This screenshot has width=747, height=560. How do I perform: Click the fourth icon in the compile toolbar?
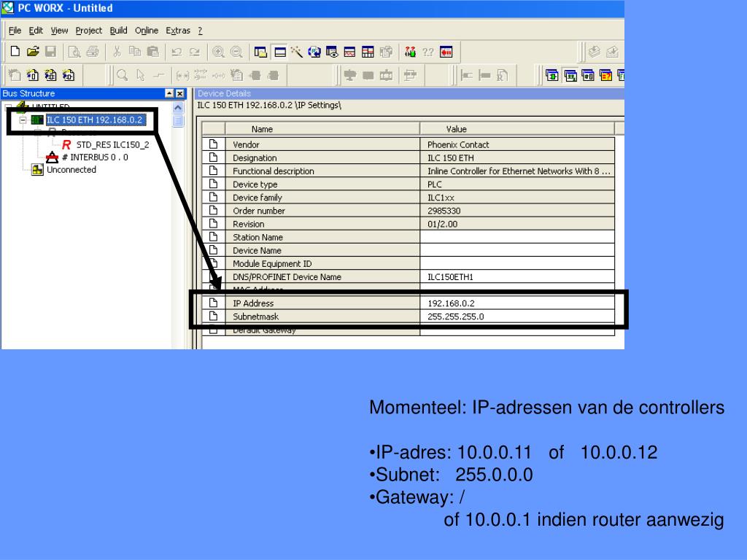(69, 75)
